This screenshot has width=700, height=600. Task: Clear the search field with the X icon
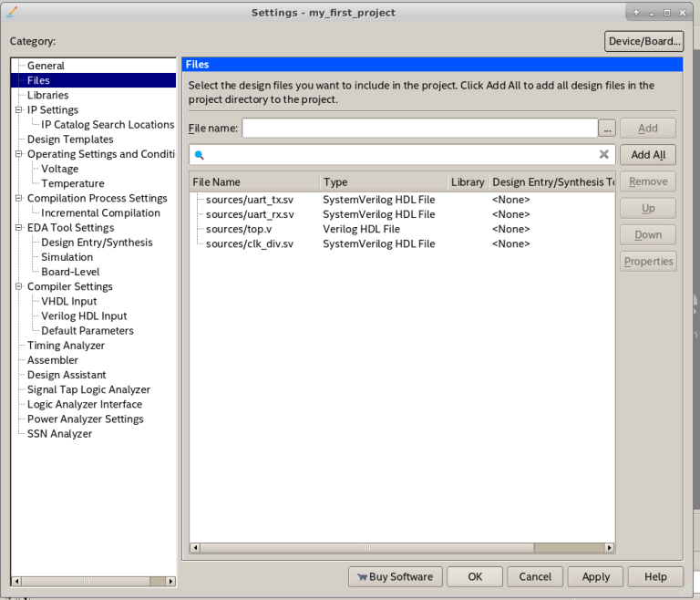point(603,155)
